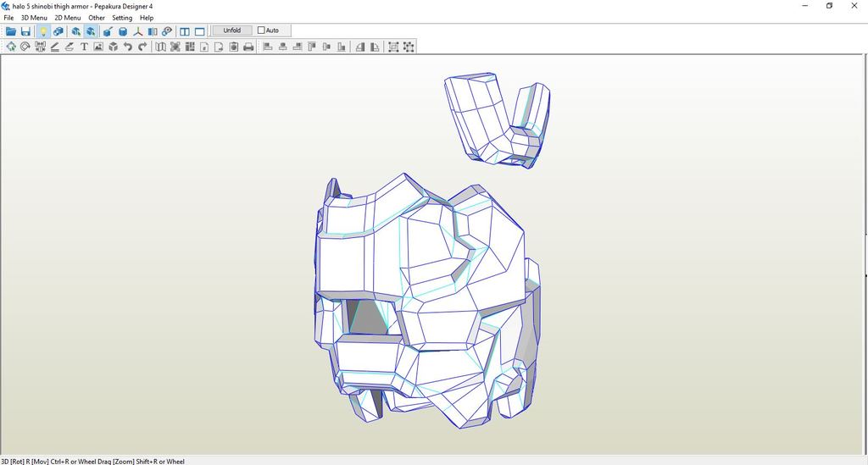Select the rotate part circular arrow tool
This screenshot has width=868, height=465.
coord(25,47)
